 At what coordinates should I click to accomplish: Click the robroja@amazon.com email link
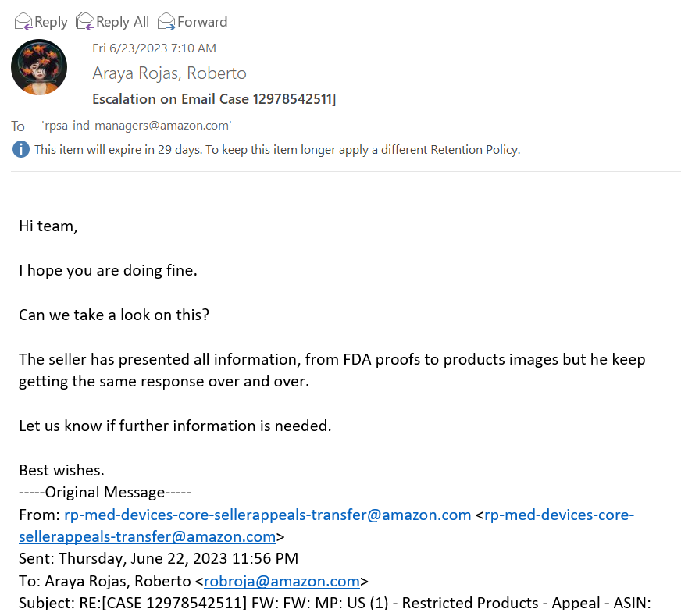[x=281, y=582]
